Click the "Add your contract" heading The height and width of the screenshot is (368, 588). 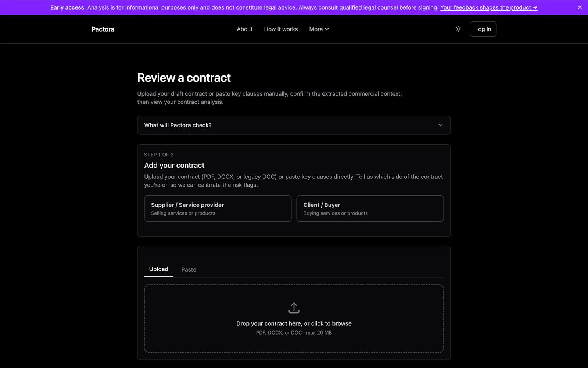tap(174, 165)
